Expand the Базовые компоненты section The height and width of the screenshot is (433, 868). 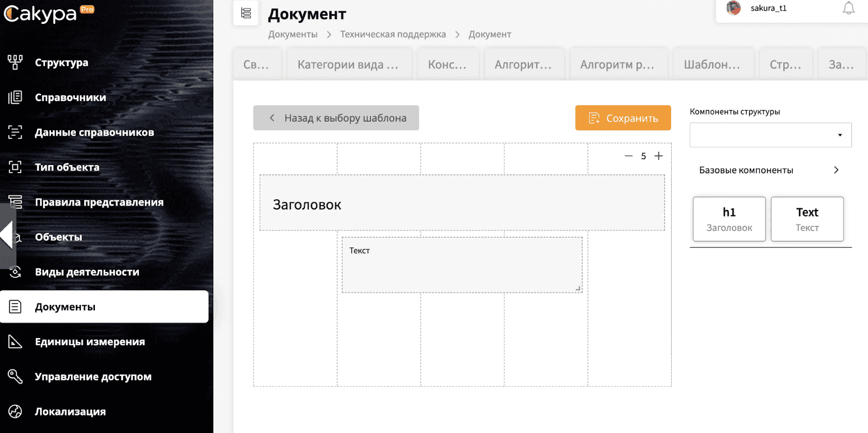pos(770,170)
